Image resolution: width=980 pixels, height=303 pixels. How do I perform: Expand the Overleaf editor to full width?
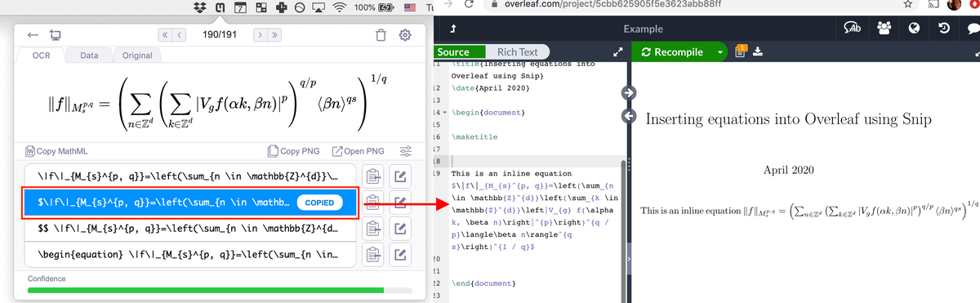coord(618,51)
